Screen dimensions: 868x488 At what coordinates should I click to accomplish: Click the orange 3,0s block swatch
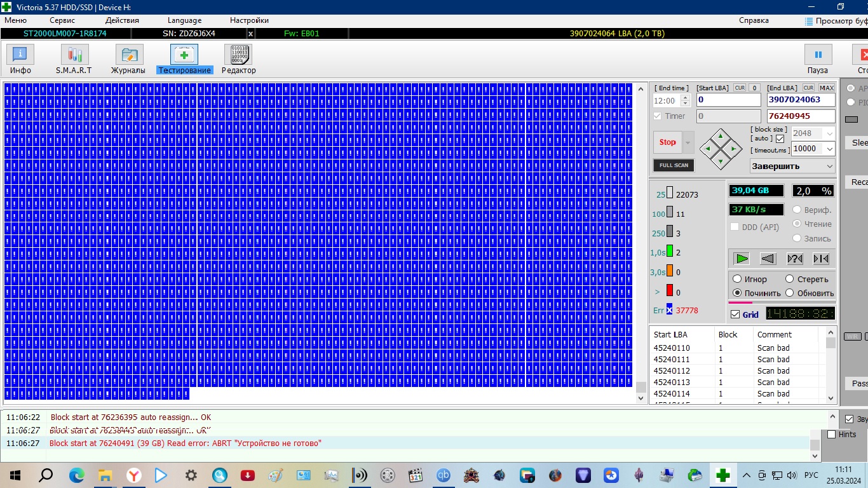pos(670,271)
